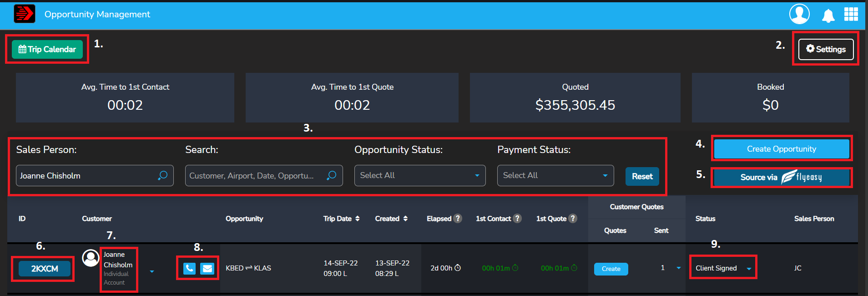Click into the Search text field
The width and height of the screenshot is (868, 296).
point(255,175)
